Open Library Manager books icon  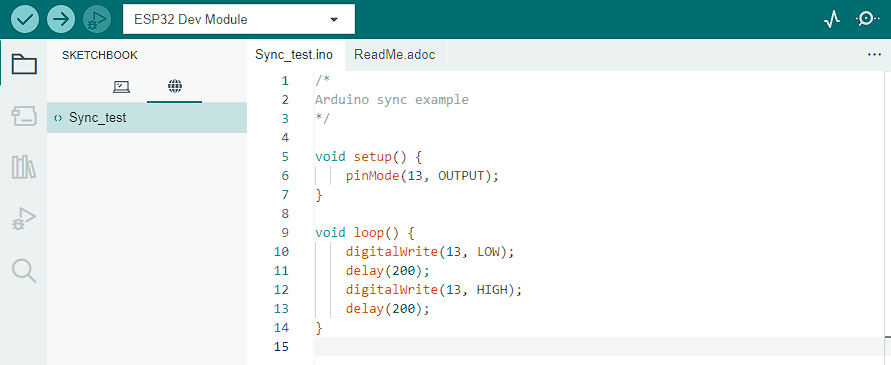click(24, 167)
